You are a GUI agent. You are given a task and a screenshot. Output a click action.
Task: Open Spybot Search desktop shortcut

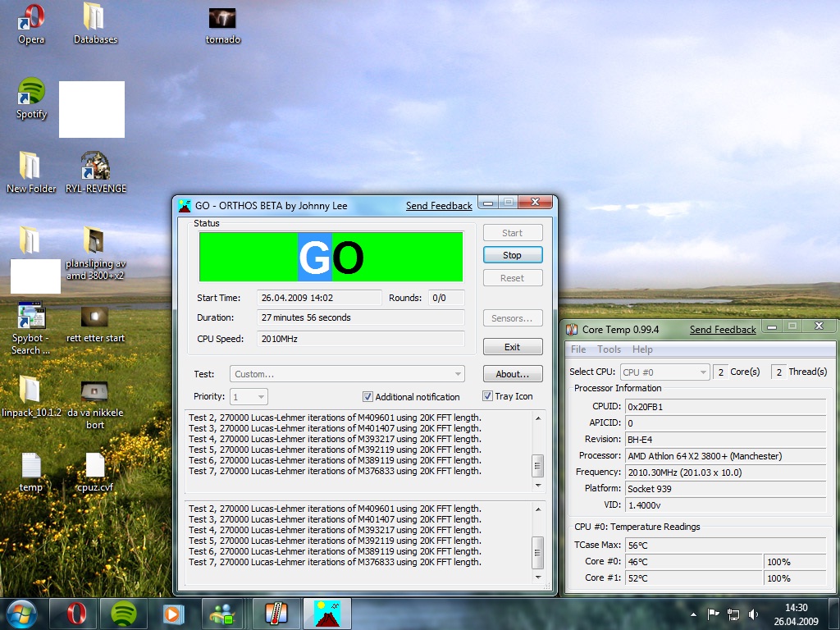[x=30, y=328]
